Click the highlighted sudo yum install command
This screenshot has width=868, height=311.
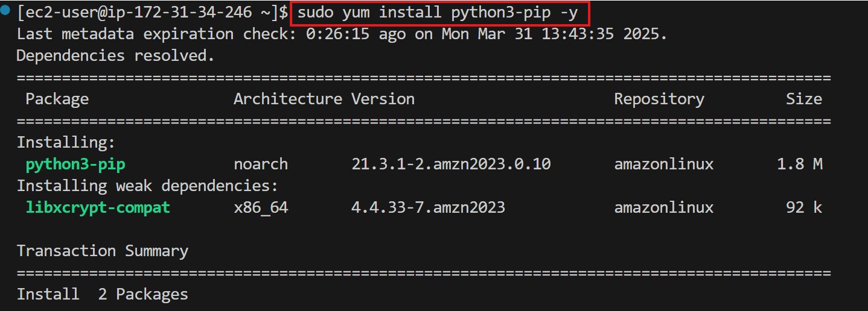point(438,13)
